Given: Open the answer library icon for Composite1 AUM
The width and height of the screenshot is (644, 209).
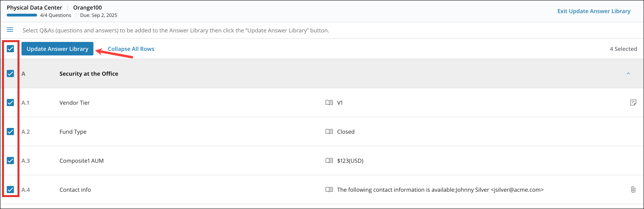Looking at the screenshot, I should point(329,161).
